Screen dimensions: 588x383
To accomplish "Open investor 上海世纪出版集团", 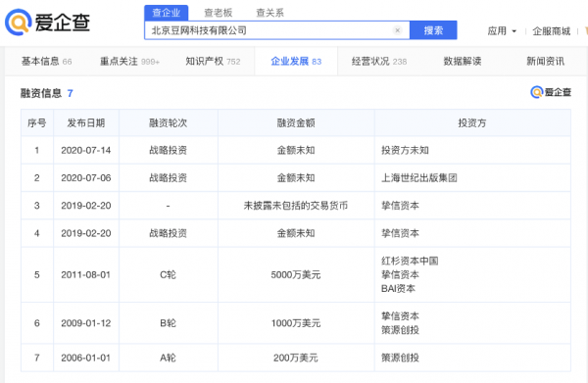I will (x=418, y=177).
